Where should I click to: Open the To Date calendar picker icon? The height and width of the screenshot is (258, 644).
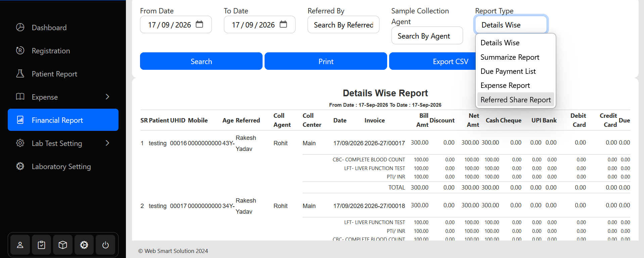pyautogui.click(x=283, y=24)
